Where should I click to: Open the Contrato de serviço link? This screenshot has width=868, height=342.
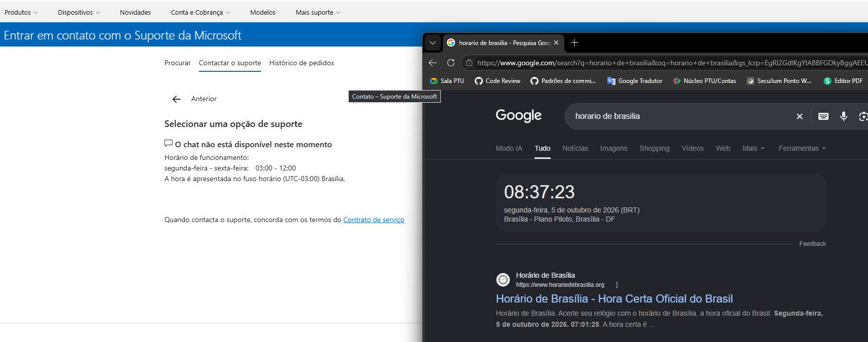374,220
